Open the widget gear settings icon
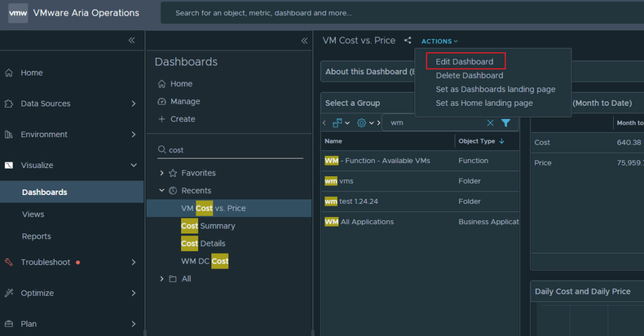The width and height of the screenshot is (644, 336). coord(362,123)
